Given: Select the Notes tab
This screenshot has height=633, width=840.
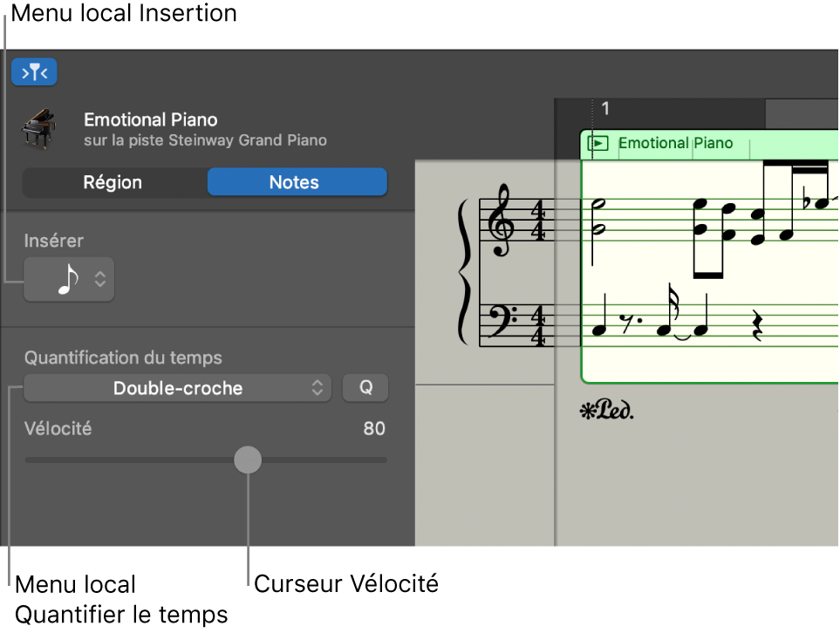Looking at the screenshot, I should point(294,182).
